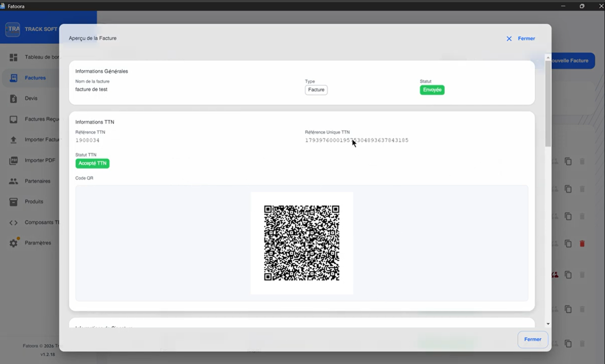Click the invoice name 'facture de test'
This screenshot has width=605, height=364.
point(91,89)
